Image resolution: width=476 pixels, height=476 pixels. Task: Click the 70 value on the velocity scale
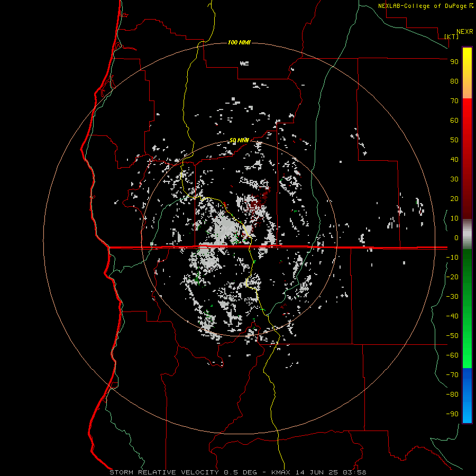(454, 101)
